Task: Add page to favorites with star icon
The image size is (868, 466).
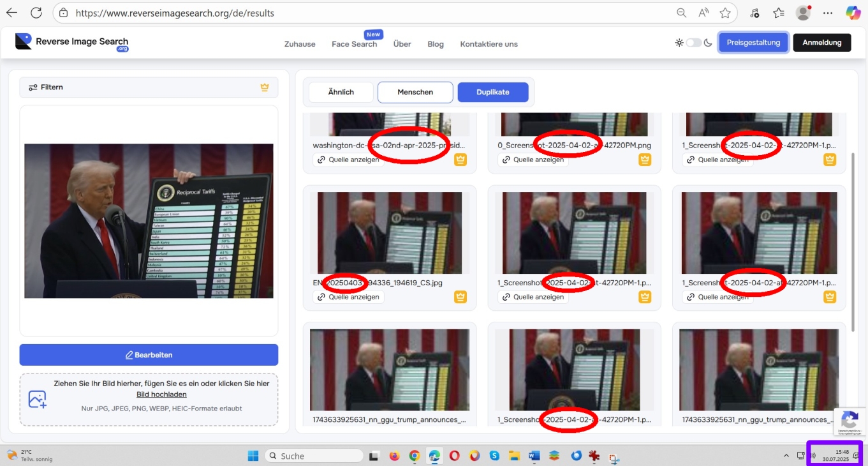Action: [x=725, y=13]
